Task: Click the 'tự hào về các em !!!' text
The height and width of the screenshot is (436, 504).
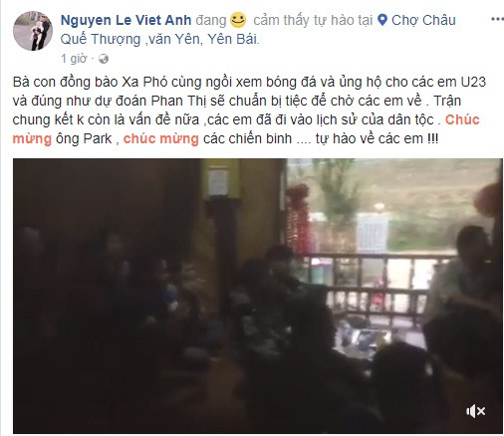Action: coord(377,138)
